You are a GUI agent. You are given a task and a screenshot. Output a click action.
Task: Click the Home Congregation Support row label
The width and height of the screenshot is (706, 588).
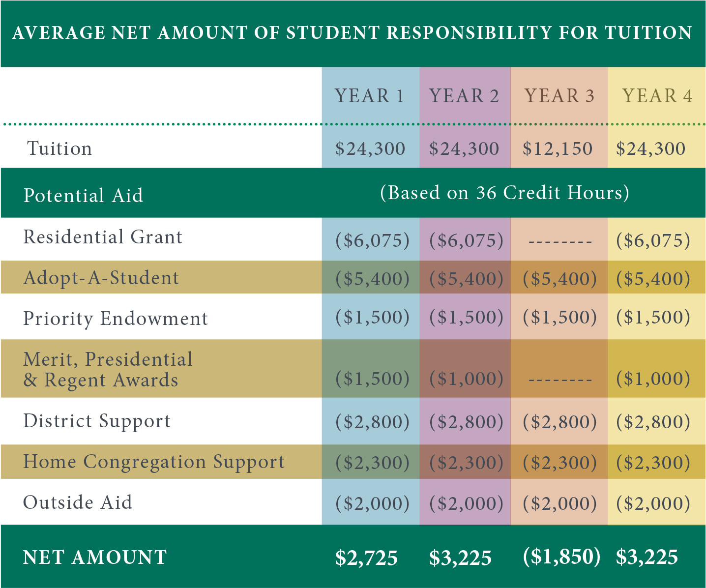click(x=154, y=462)
